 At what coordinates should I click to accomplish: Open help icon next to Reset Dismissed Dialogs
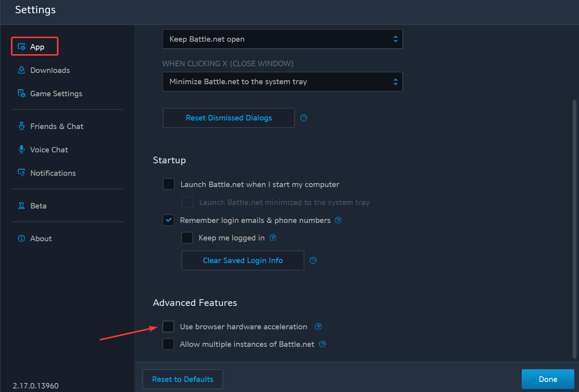304,118
